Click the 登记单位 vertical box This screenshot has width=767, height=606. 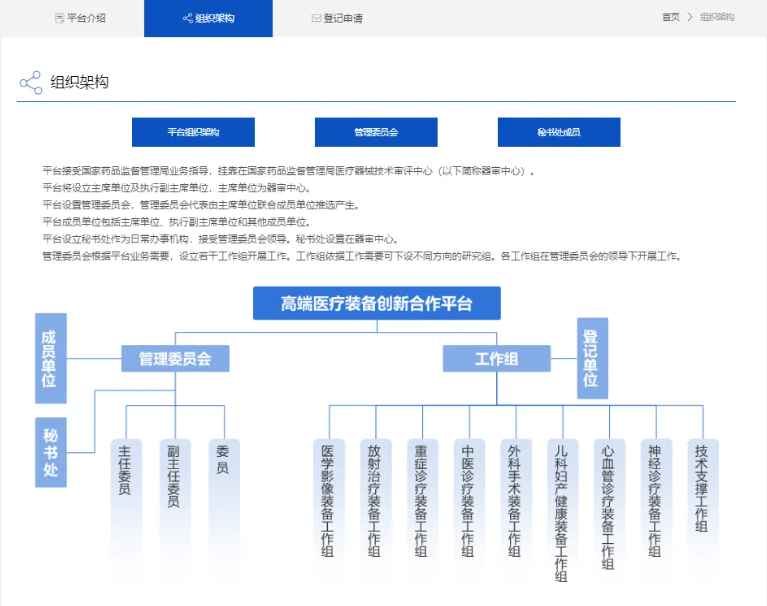(x=592, y=359)
